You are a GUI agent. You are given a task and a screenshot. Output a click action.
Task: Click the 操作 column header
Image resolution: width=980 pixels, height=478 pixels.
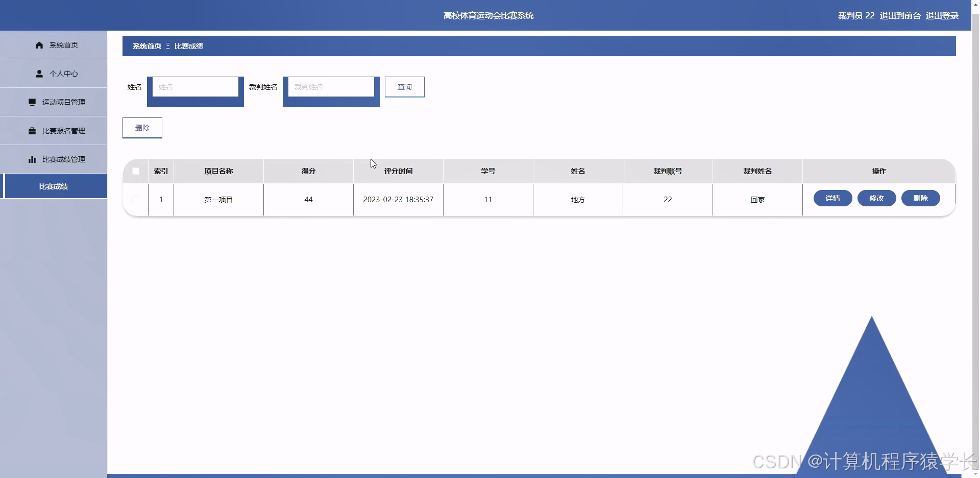[x=879, y=171]
